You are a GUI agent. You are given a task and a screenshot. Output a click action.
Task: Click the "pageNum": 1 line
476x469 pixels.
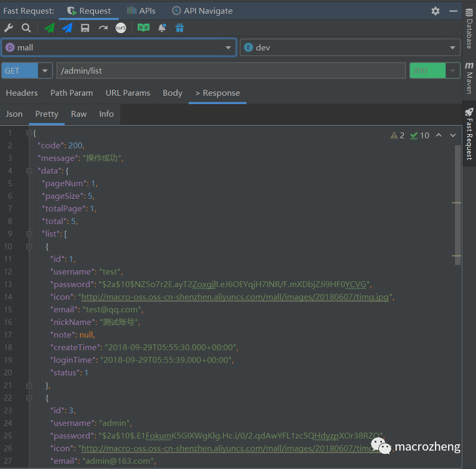click(70, 183)
